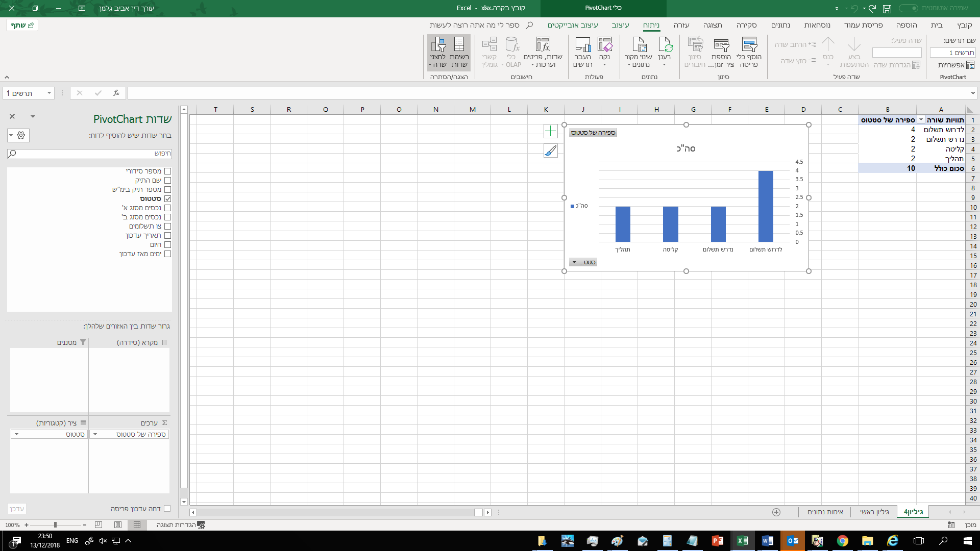
Task: Open סטטוס dropdown in Axis categories area
Action: pos(16,434)
